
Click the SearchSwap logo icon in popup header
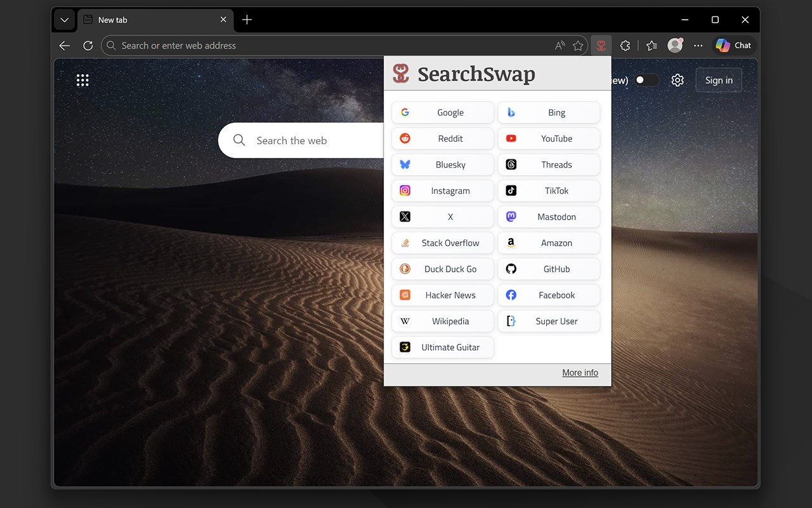pos(401,74)
